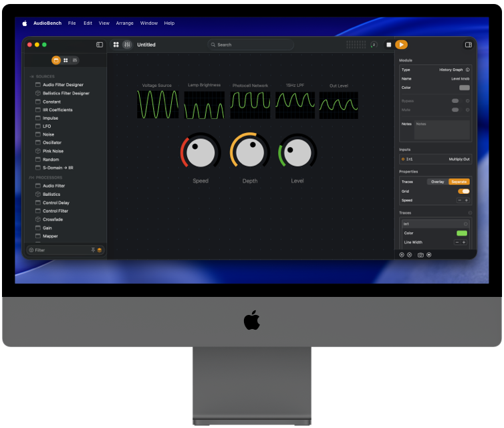Switch to the grid view icon beside Untitled
This screenshot has width=504, height=428.
116,45
